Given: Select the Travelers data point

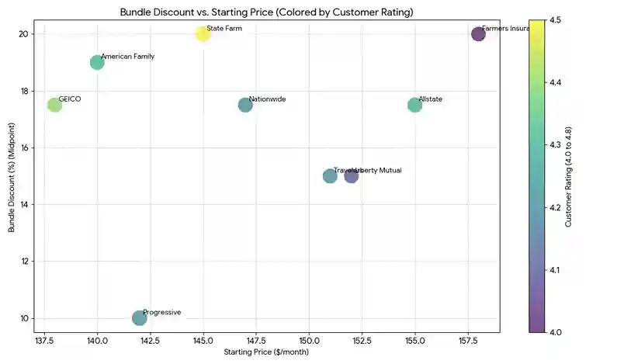Looking at the screenshot, I should click(330, 175).
